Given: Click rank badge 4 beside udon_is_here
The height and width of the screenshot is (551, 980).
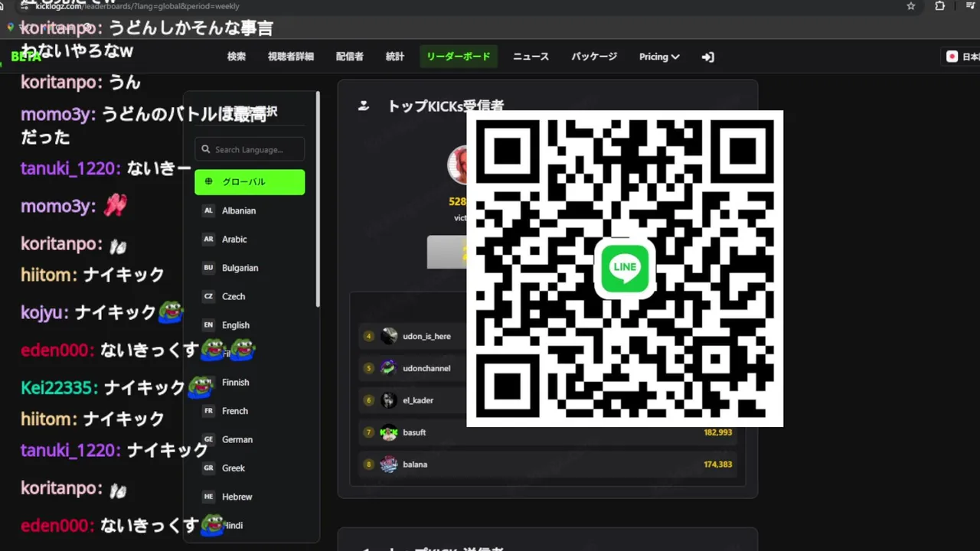Looking at the screenshot, I should [368, 336].
